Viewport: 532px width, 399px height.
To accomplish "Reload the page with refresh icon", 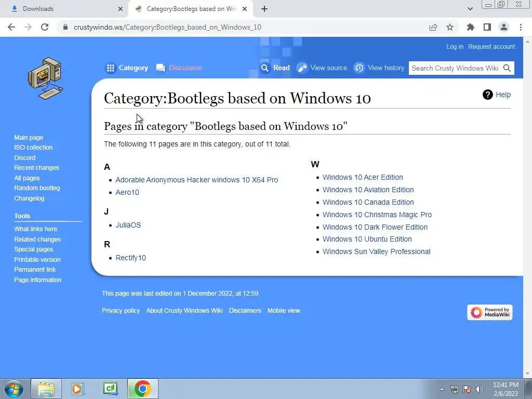I will pos(45,27).
